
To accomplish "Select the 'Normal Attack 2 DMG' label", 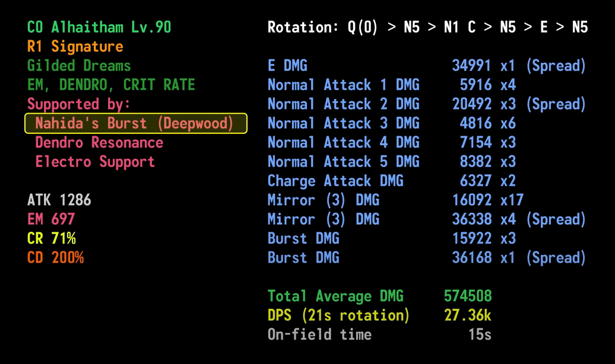I will click(x=343, y=104).
